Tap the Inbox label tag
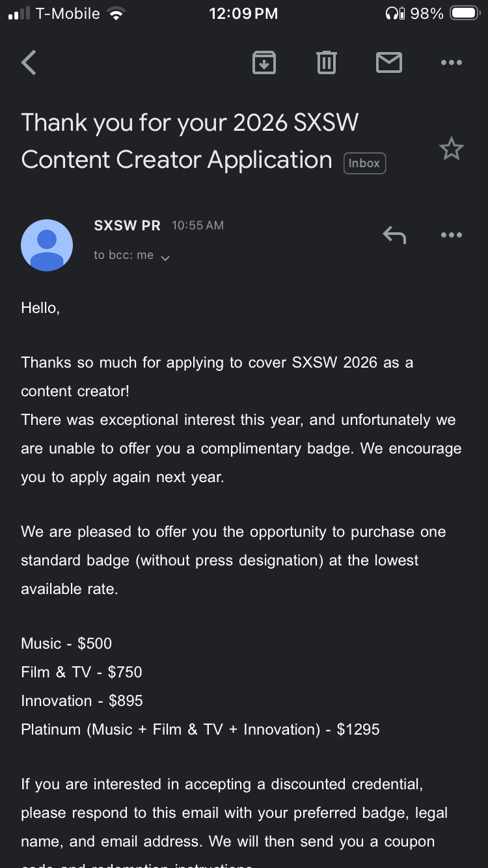The image size is (488, 868). (x=364, y=163)
